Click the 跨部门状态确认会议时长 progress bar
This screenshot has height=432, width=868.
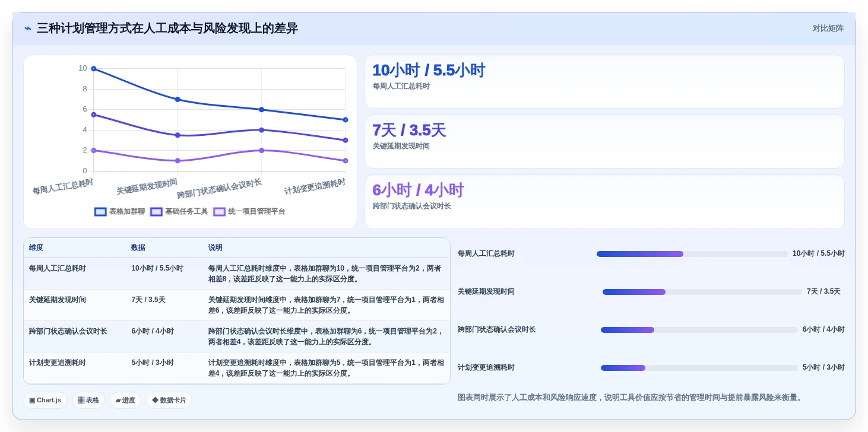coord(699,330)
